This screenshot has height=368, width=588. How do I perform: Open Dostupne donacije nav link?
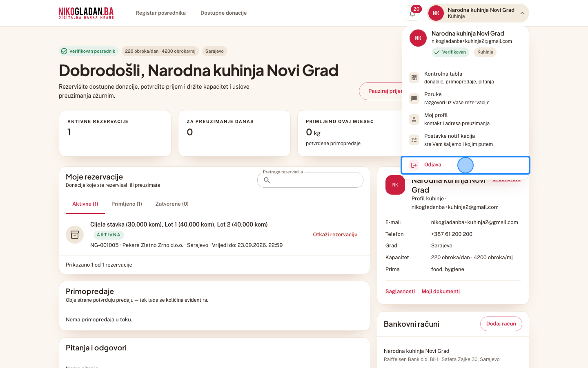click(x=223, y=13)
